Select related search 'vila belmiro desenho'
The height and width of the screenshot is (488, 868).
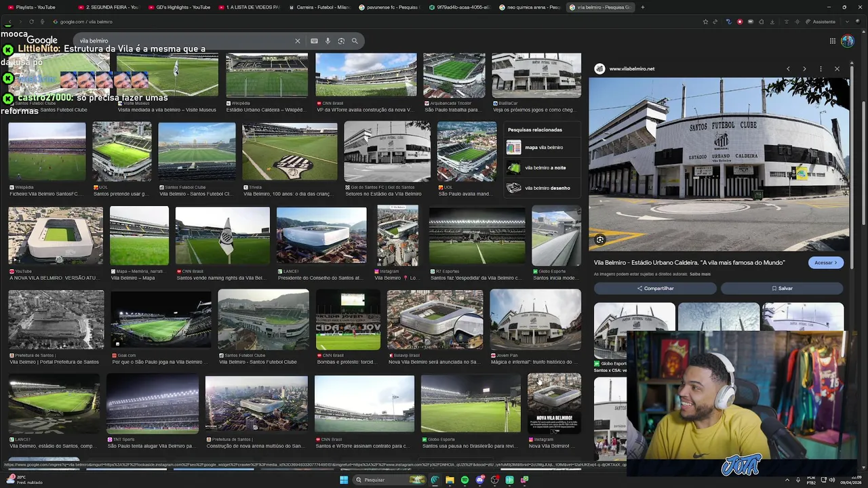click(x=543, y=188)
